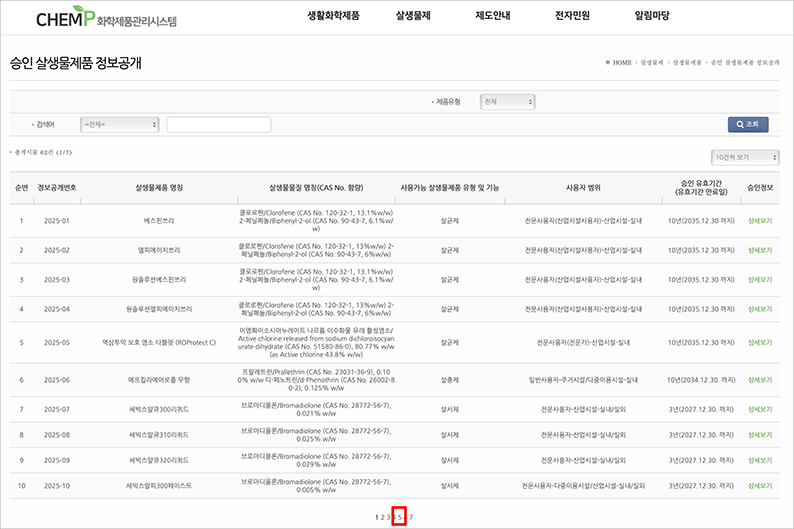Click 상세보기 for entry 2025-05
Image resolution: width=794 pixels, height=529 pixels.
coord(760,342)
